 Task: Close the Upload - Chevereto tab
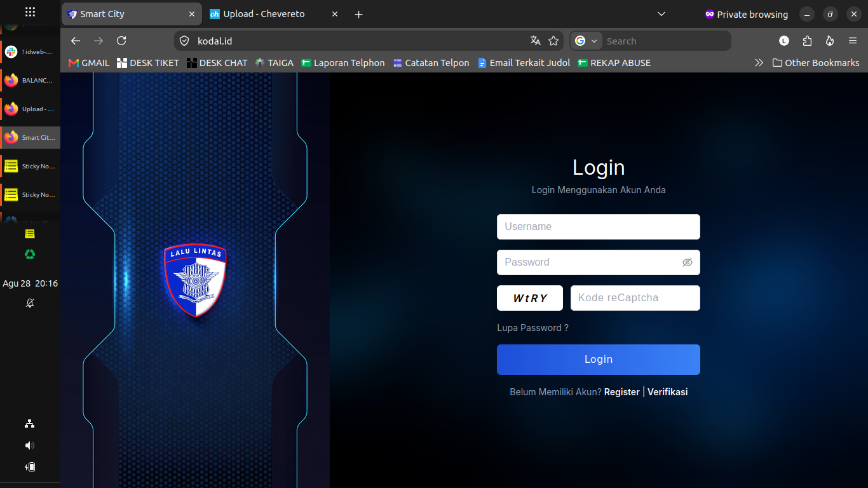click(x=335, y=14)
